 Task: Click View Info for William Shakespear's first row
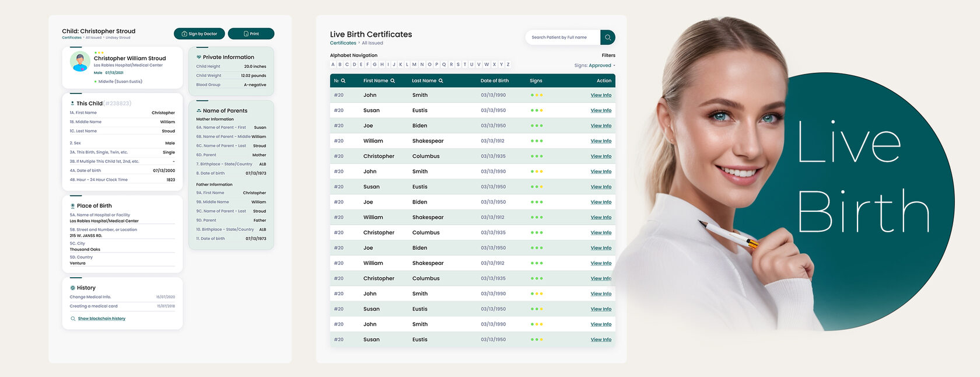pos(600,141)
